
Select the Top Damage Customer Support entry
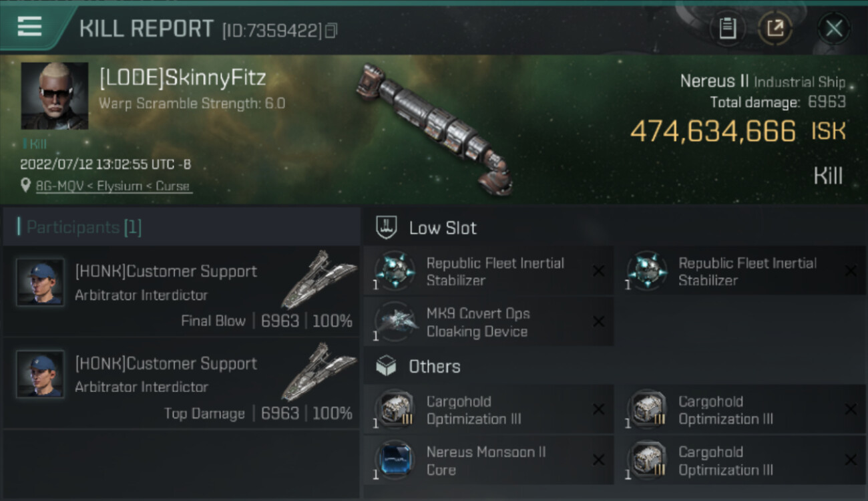tap(180, 383)
